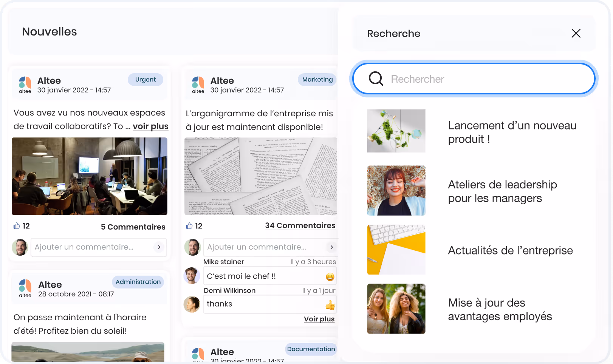Image resolution: width=613 pixels, height=364 pixels.
Task: Click the organigramme post text
Action: click(259, 120)
